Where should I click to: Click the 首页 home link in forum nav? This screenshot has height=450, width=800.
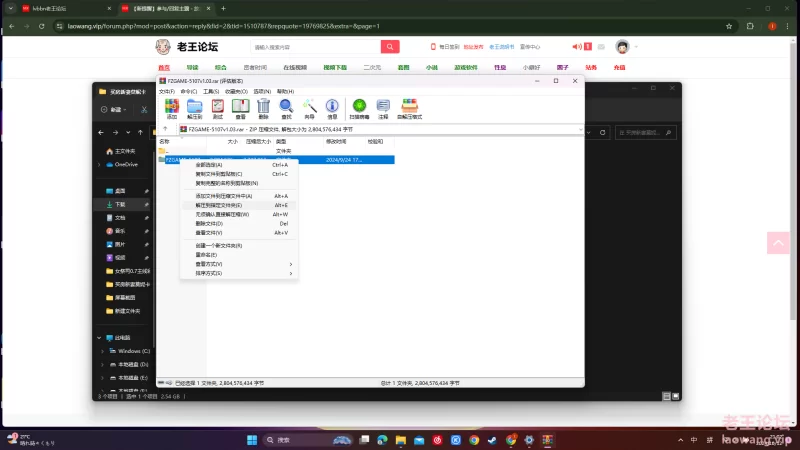(164, 67)
